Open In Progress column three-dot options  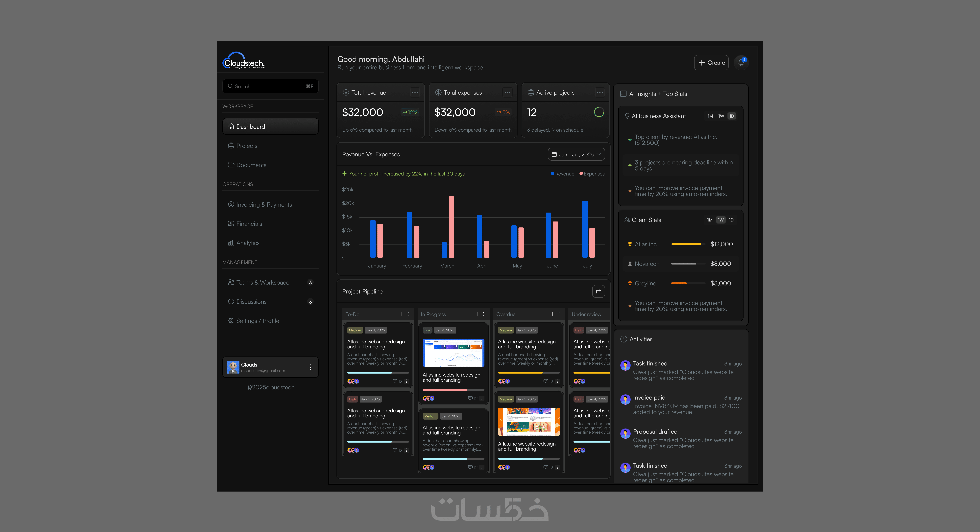click(x=483, y=314)
